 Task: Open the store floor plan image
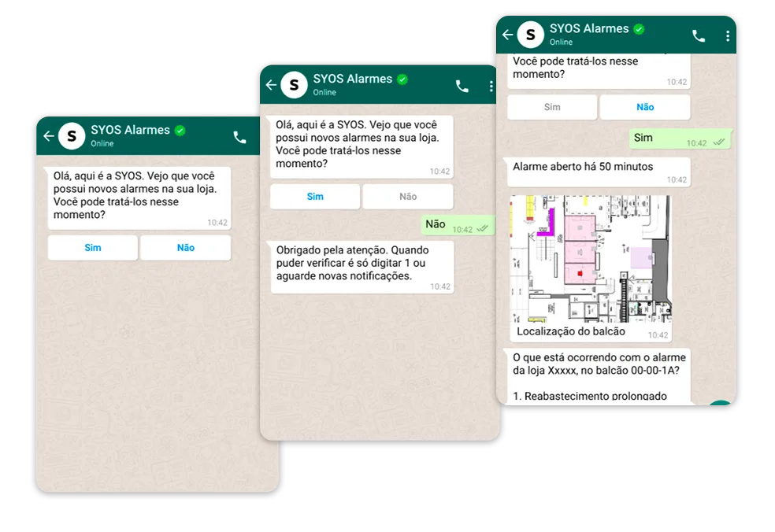(591, 258)
